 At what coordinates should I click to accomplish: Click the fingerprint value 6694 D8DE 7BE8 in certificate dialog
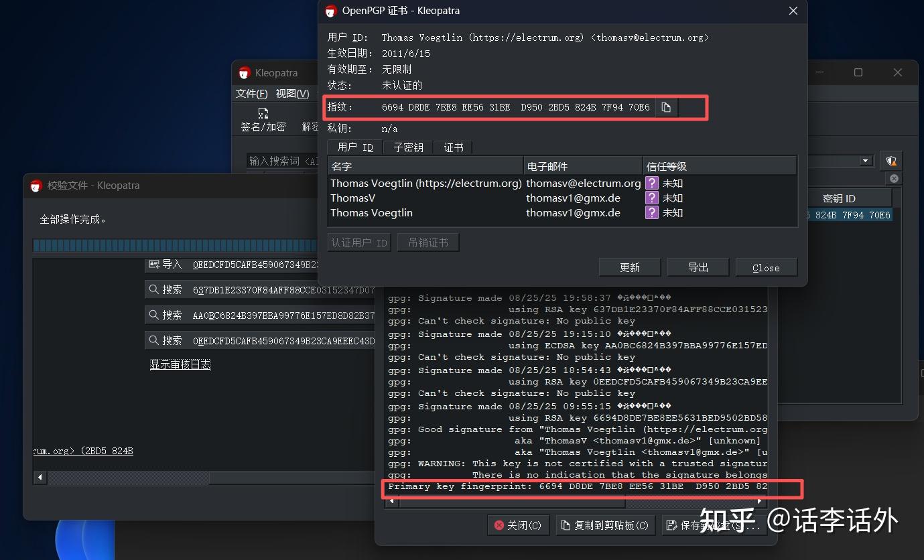[x=515, y=107]
